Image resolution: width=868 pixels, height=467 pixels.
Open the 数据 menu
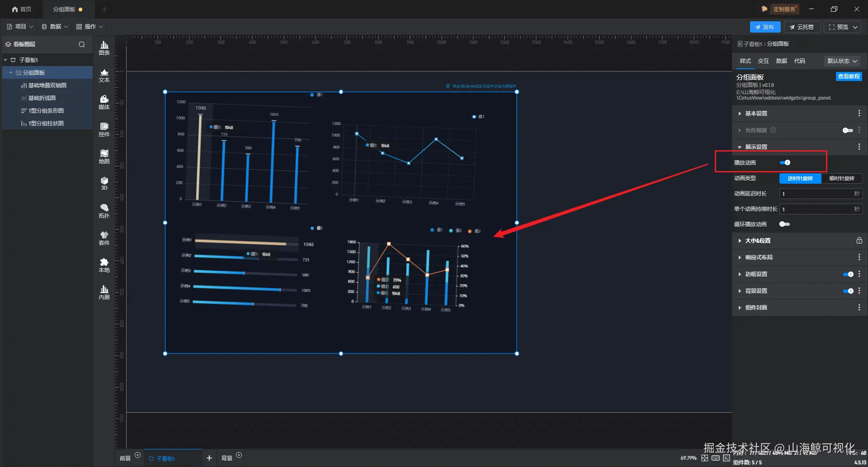55,27
